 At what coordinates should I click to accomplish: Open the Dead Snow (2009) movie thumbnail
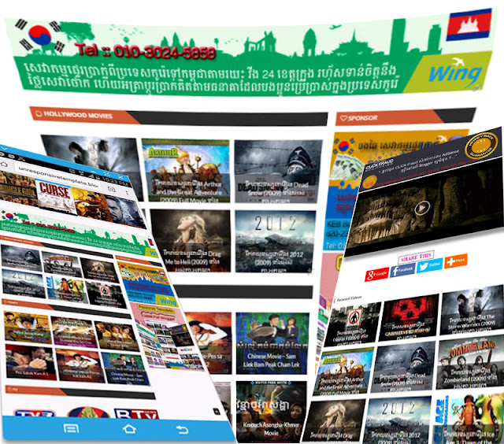coord(278,172)
